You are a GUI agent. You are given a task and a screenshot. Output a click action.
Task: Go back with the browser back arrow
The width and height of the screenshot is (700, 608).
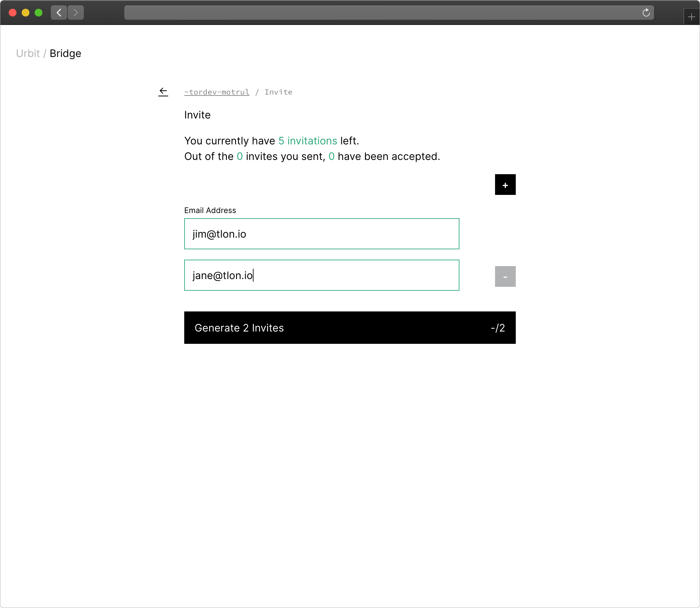point(59,13)
